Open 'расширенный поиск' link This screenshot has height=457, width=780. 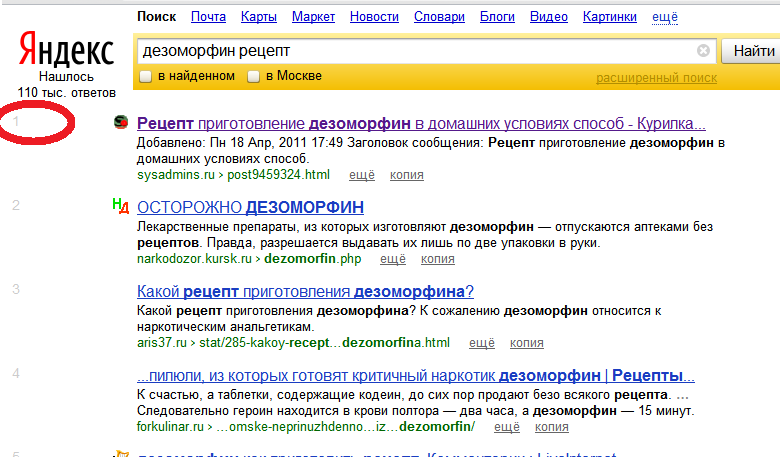656,78
